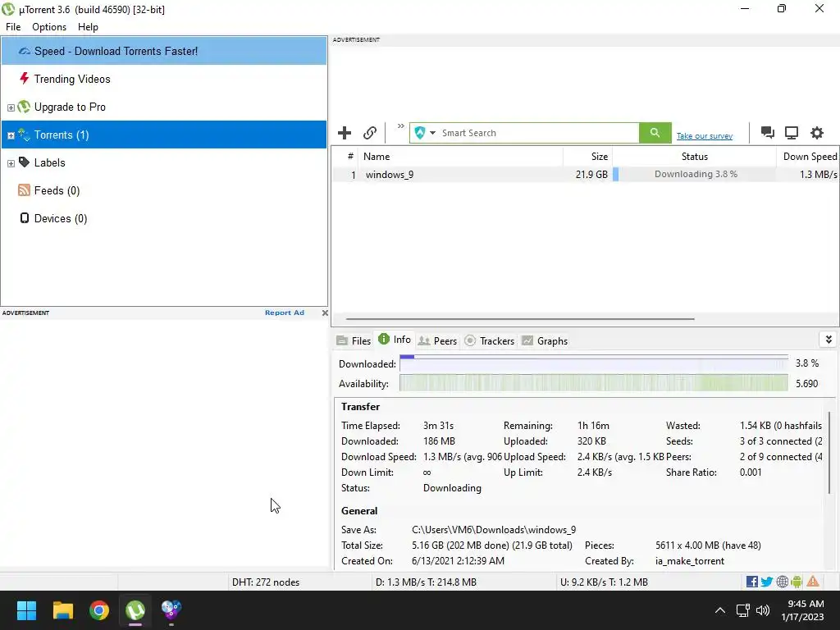Switch to the Graphs tab
Viewport: 840px width, 630px height.
click(545, 340)
